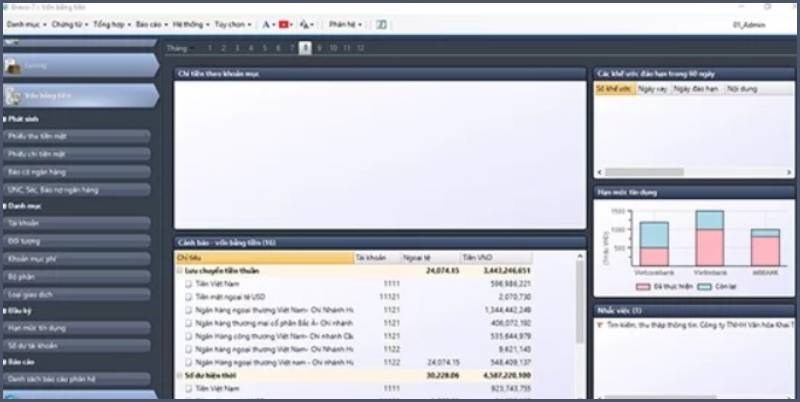Open the Bộ phận list

[x=77, y=277]
